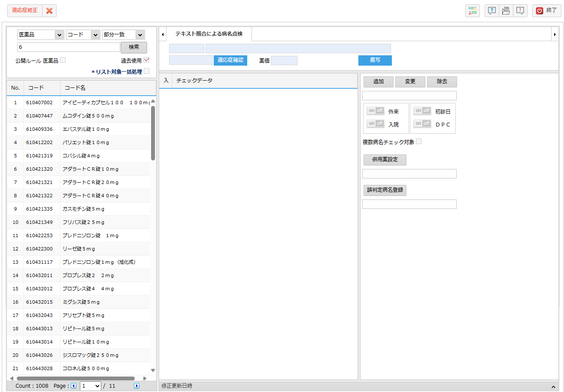Click list scroll-down arrow

coord(153,370)
